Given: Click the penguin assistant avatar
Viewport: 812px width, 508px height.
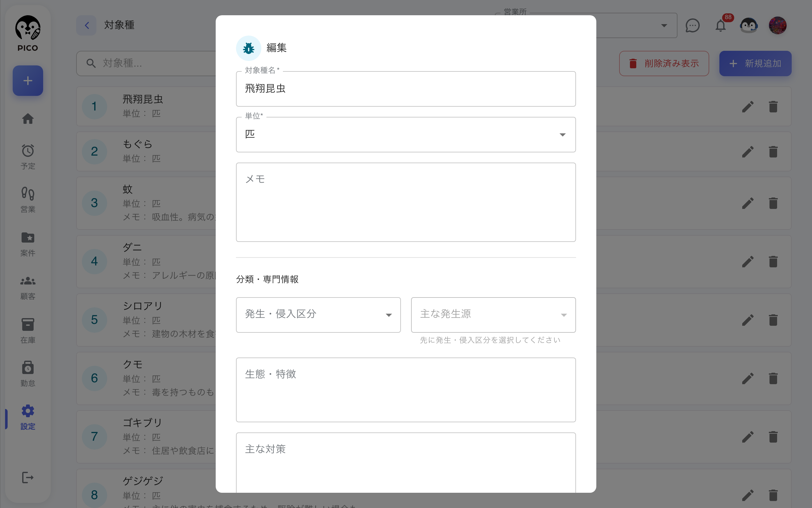Looking at the screenshot, I should (x=749, y=25).
